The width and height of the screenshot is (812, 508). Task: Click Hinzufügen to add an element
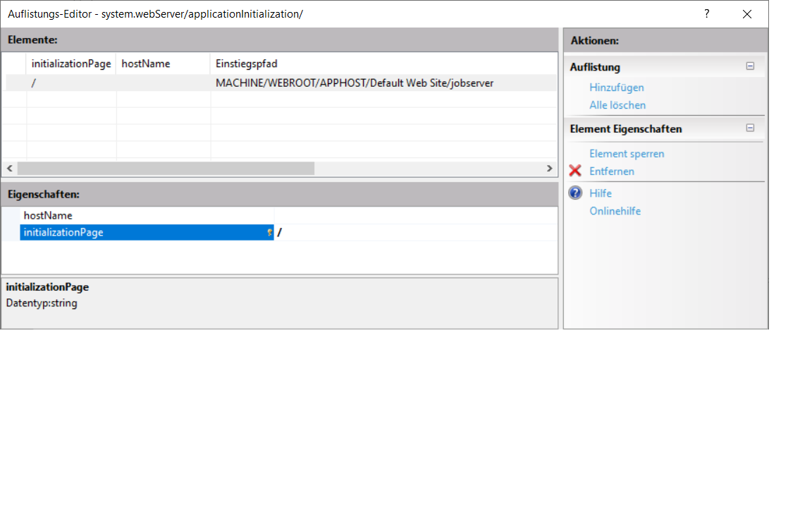616,87
